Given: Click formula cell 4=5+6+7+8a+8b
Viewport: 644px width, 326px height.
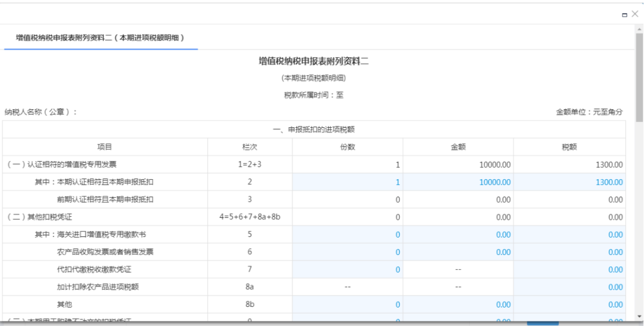Looking at the screenshot, I should [x=250, y=217].
